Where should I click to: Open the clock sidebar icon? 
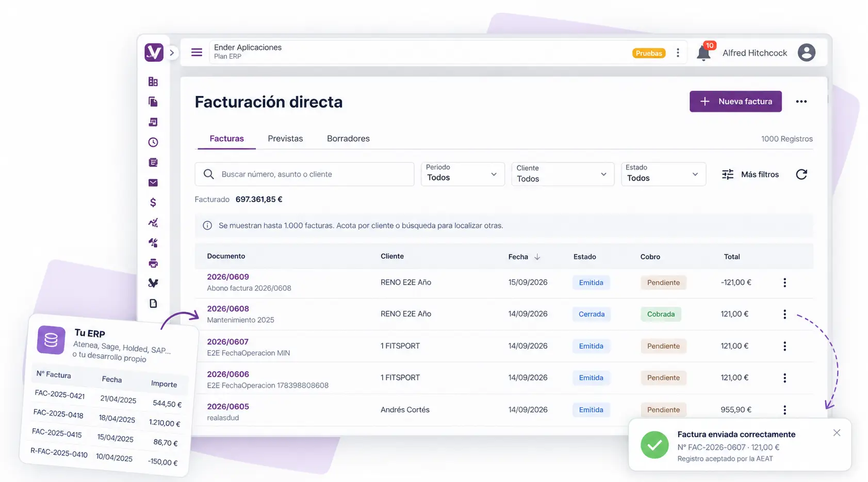(153, 142)
